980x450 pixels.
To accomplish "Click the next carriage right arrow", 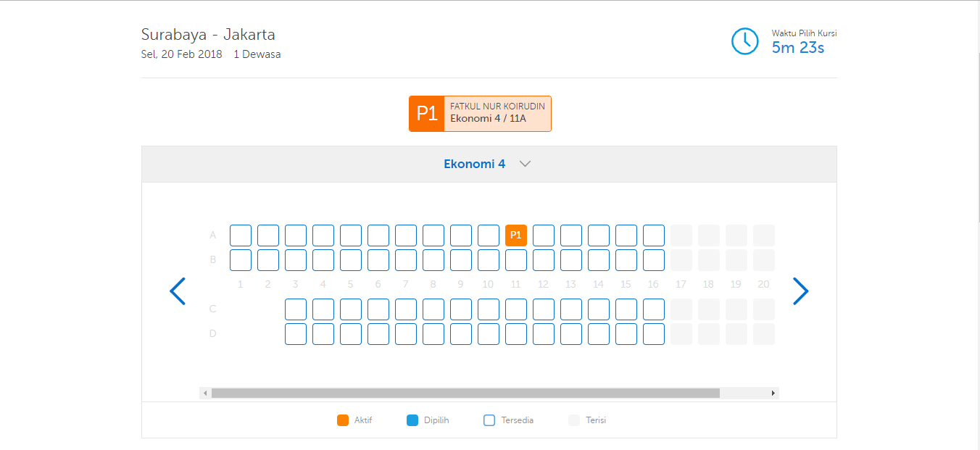I will click(800, 291).
